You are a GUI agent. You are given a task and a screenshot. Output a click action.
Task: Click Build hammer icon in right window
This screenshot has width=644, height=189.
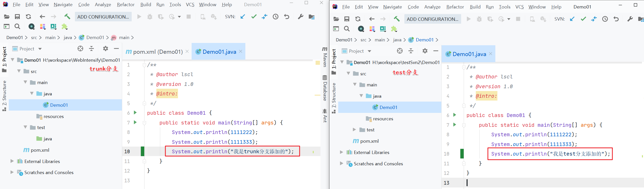tap(397, 19)
